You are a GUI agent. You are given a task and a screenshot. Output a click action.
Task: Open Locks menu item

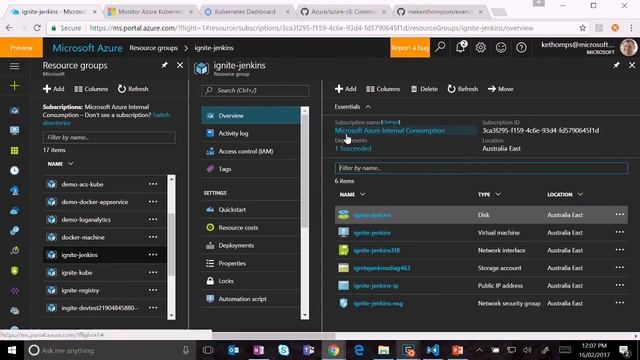pyautogui.click(x=251, y=281)
